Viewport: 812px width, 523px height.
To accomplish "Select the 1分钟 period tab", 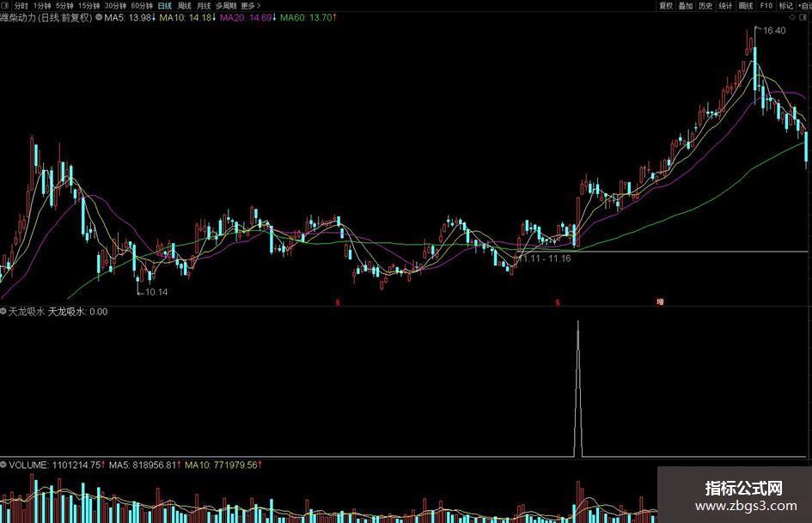I will point(42,6).
